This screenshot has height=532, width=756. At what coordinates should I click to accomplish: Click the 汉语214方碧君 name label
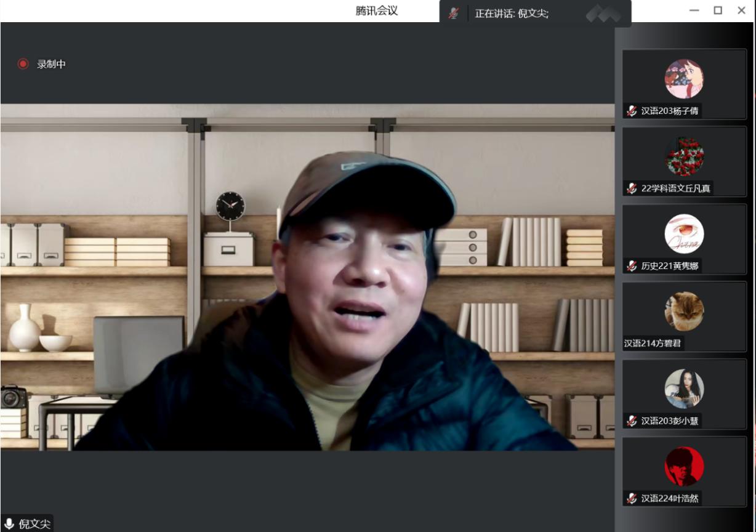(x=653, y=344)
